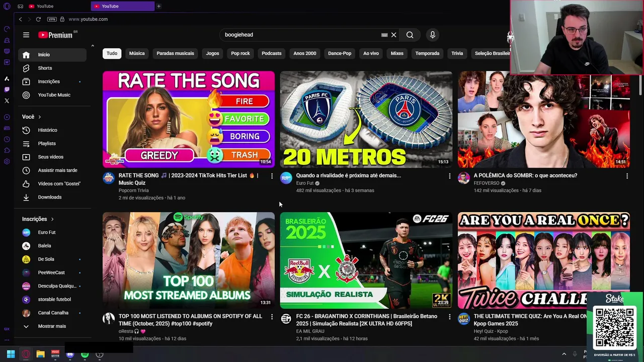Open Shorts from the sidebar
Image resolution: width=644 pixels, height=362 pixels.
coord(52,68)
